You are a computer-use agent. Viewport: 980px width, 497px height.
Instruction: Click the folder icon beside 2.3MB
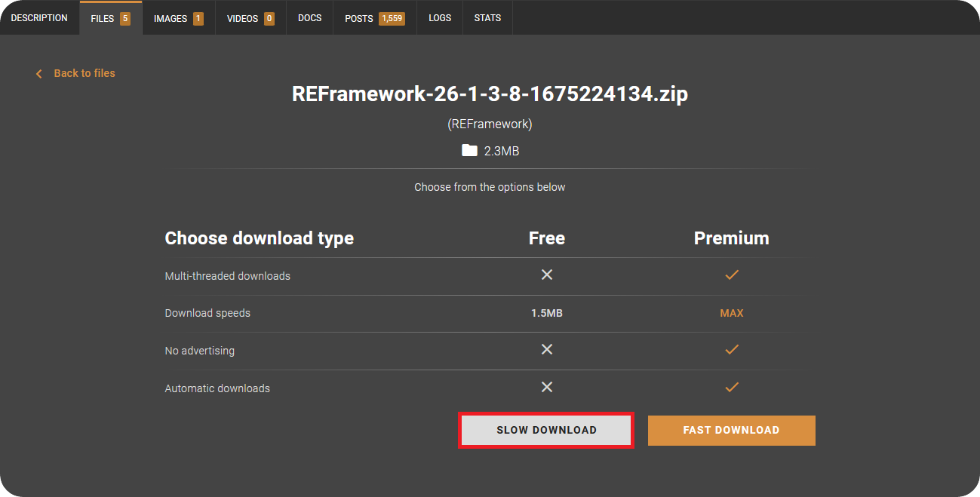point(469,150)
